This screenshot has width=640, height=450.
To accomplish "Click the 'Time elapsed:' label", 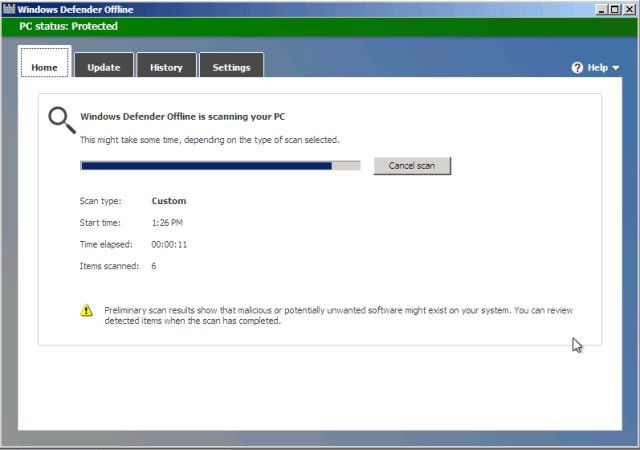I will coord(106,244).
